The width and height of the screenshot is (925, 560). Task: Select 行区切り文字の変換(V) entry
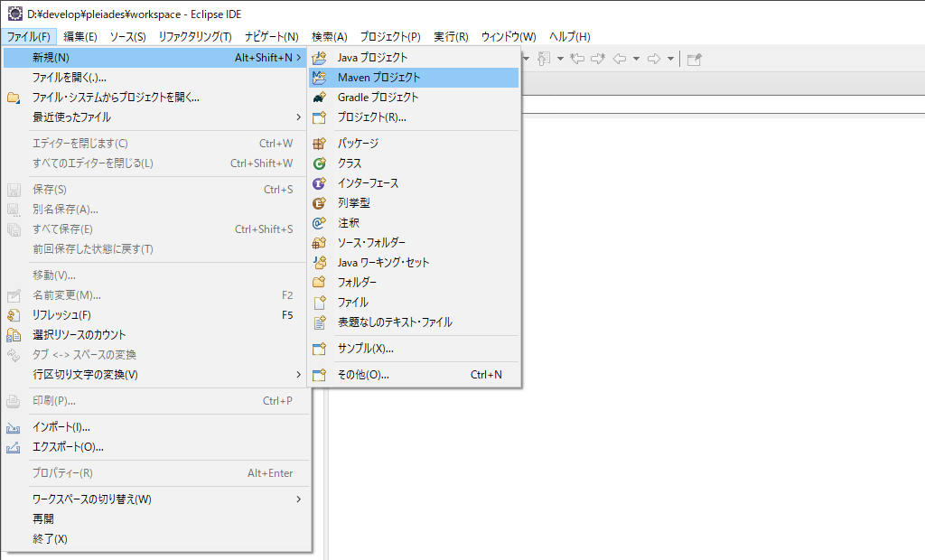[156, 375]
